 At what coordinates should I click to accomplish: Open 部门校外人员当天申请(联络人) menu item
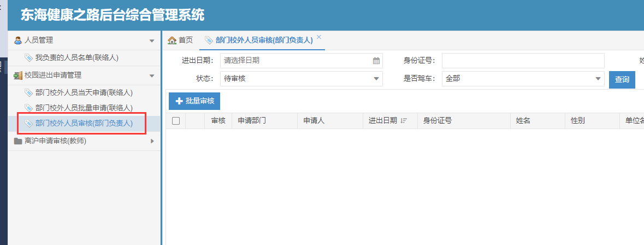pos(84,93)
